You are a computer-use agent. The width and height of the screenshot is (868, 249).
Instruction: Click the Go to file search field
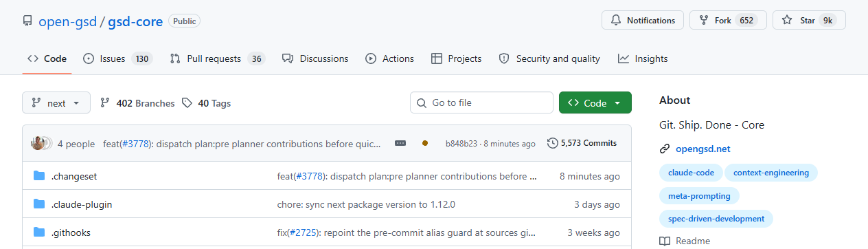(482, 103)
